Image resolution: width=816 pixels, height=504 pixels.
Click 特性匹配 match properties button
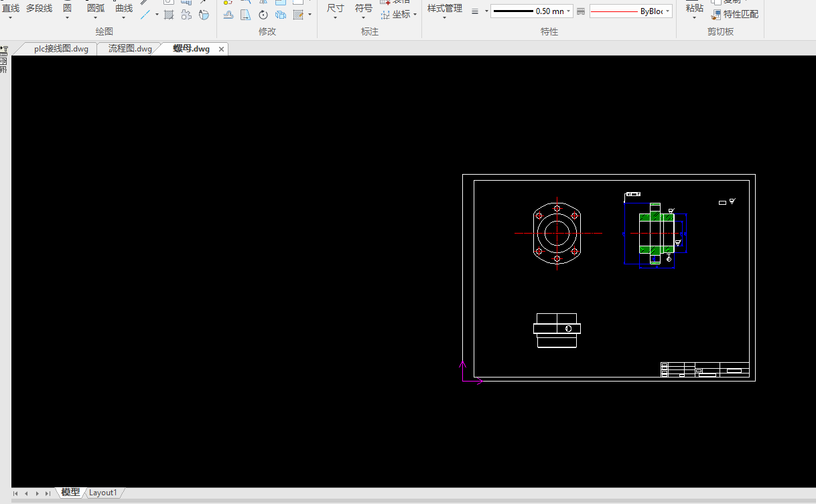[x=735, y=14]
